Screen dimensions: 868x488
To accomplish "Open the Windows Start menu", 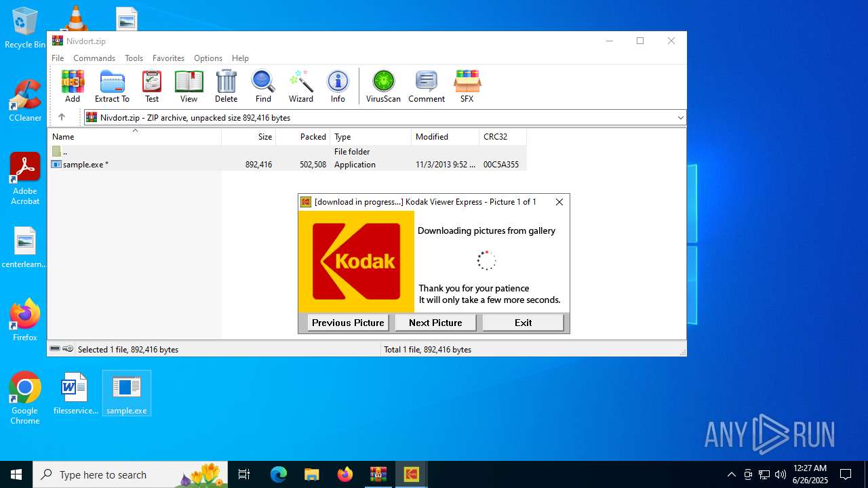I will 16,474.
